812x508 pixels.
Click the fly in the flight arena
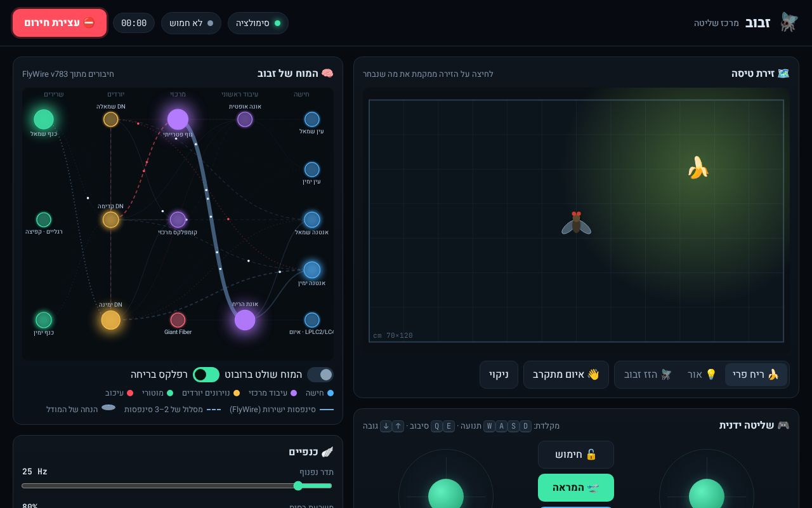coord(576,223)
